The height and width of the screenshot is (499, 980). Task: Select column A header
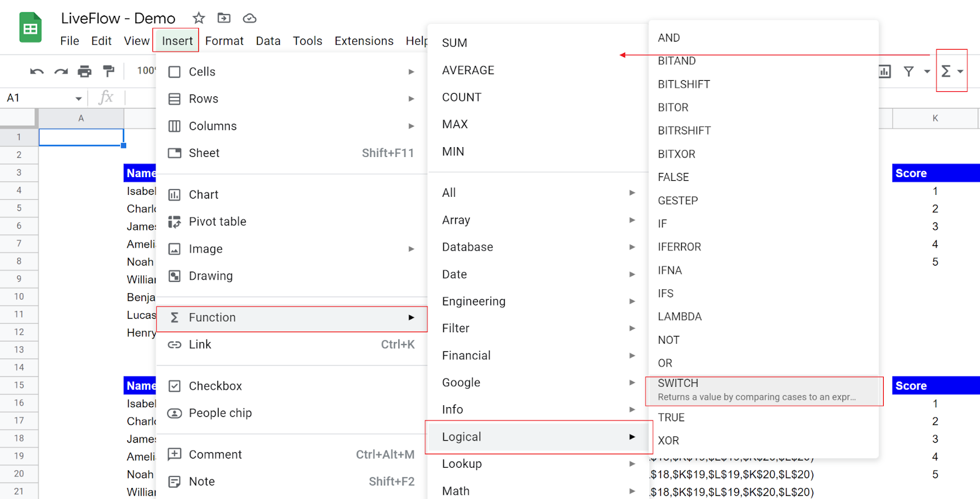pyautogui.click(x=81, y=118)
